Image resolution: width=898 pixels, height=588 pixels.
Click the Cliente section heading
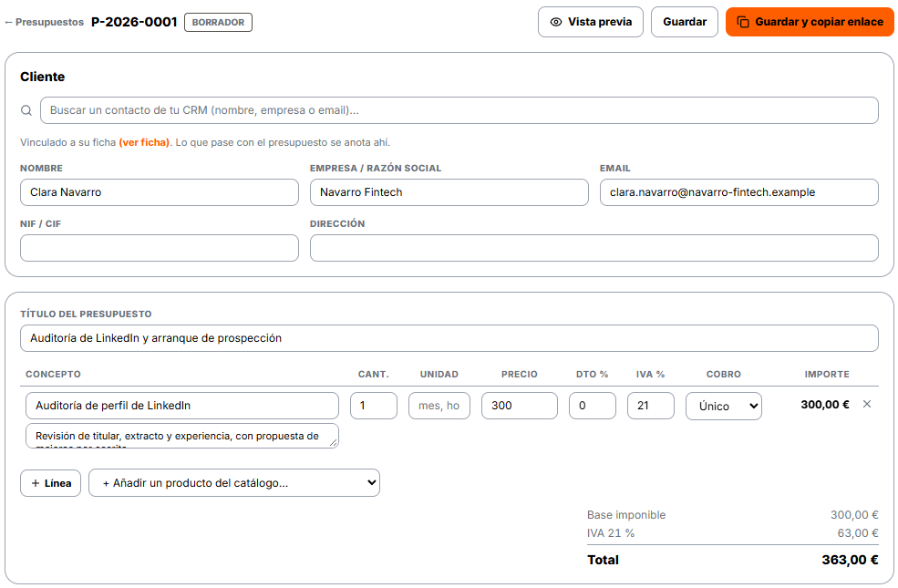42,77
